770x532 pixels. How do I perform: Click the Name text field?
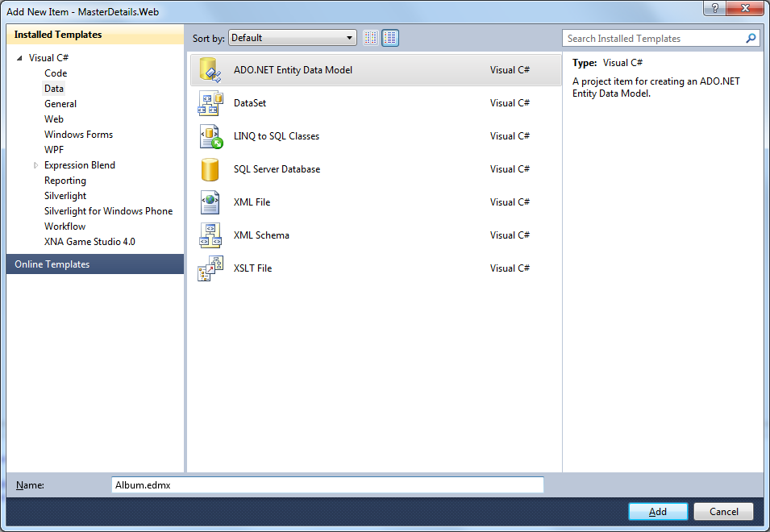click(327, 485)
